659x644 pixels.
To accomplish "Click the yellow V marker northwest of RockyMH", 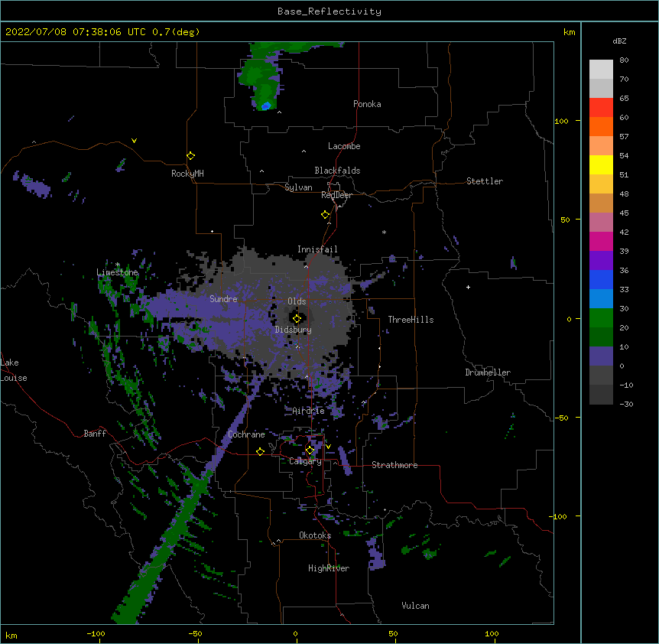I will point(134,141).
